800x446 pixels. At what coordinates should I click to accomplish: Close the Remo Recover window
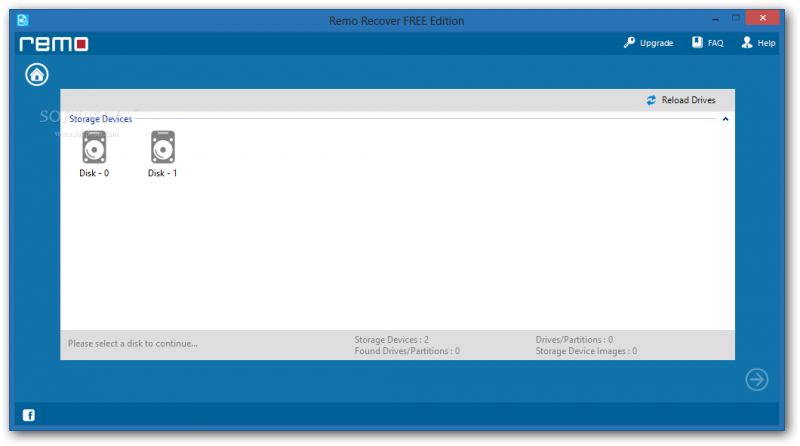tap(762, 18)
